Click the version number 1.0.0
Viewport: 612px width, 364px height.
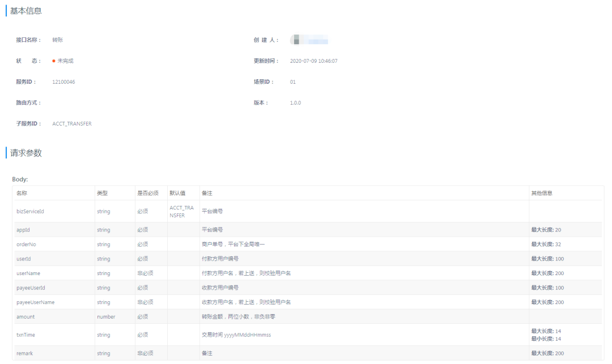(294, 102)
